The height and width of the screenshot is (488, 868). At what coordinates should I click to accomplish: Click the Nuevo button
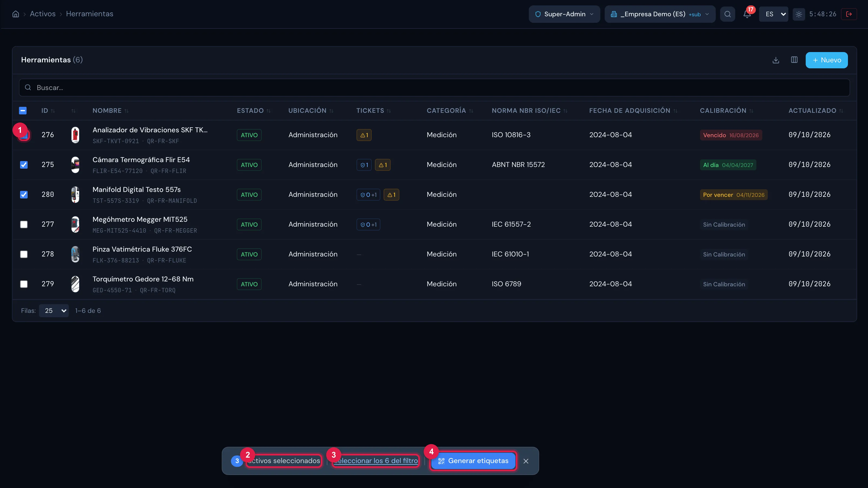827,60
